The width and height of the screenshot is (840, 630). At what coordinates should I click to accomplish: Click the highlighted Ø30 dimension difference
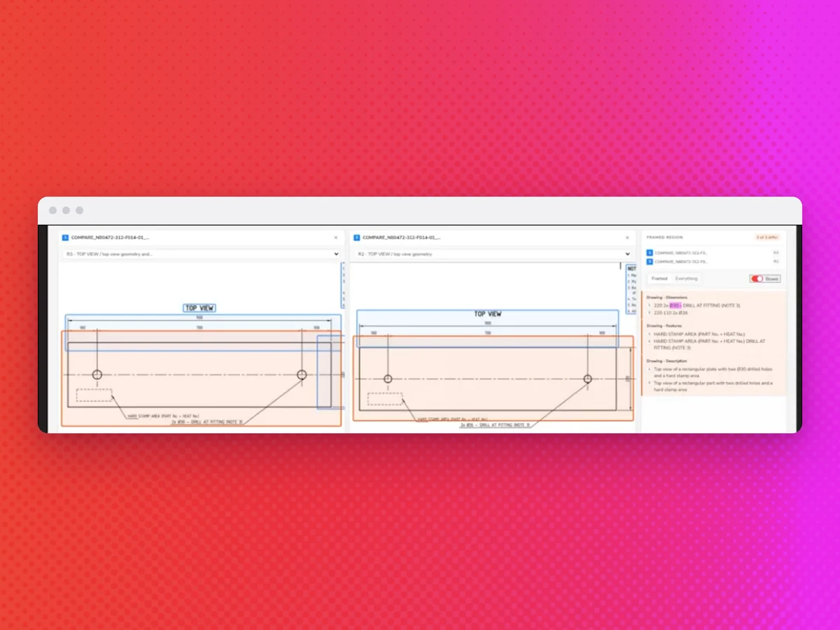coord(675,306)
